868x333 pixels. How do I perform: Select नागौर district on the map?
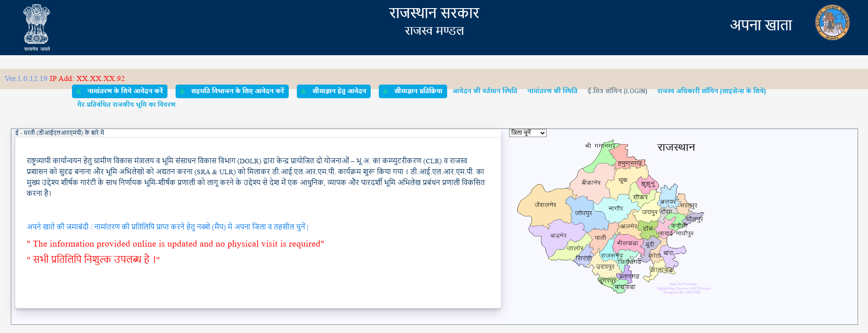pyautogui.click(x=615, y=209)
